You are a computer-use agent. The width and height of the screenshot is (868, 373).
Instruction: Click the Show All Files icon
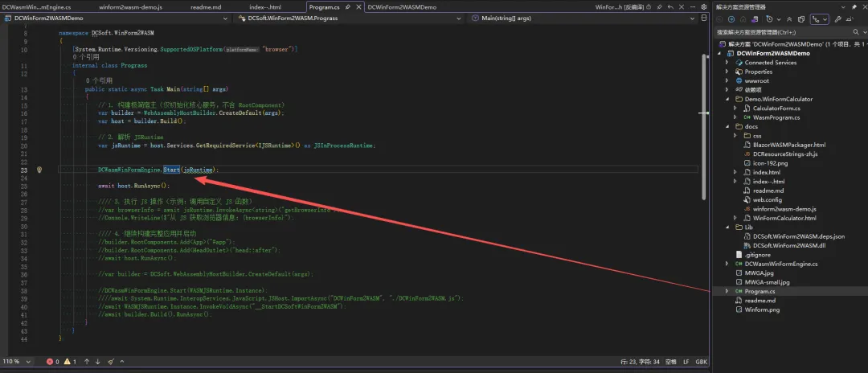tap(801, 18)
